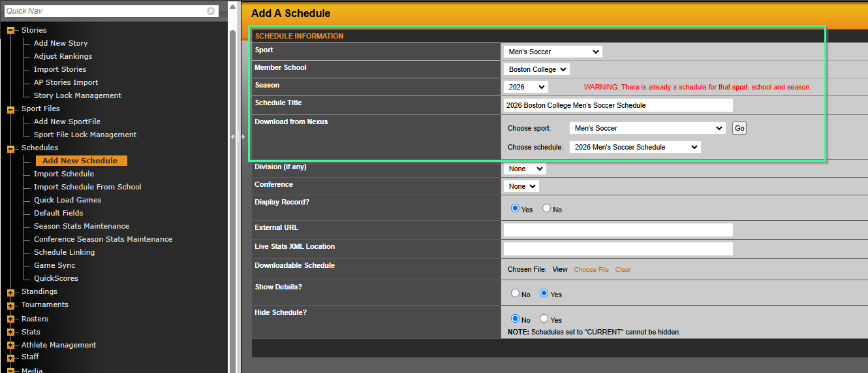Collapse the Stories tree section
The width and height of the screenshot is (868, 373).
point(10,31)
